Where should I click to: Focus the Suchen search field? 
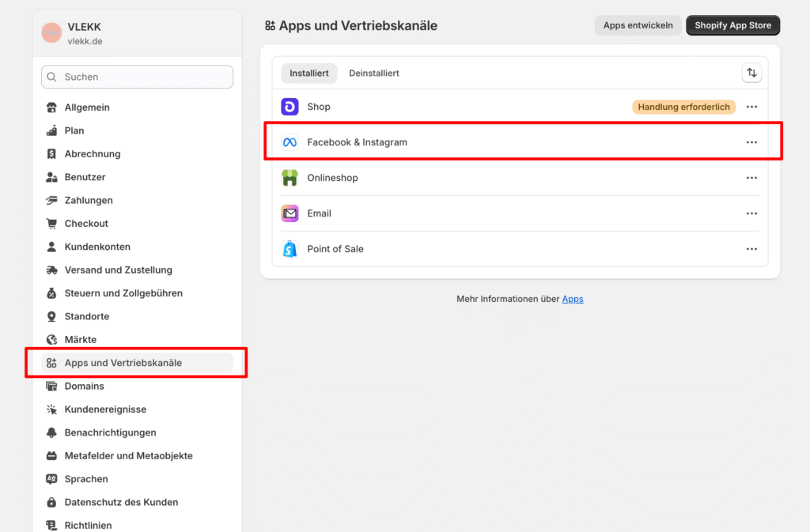pyautogui.click(x=137, y=77)
